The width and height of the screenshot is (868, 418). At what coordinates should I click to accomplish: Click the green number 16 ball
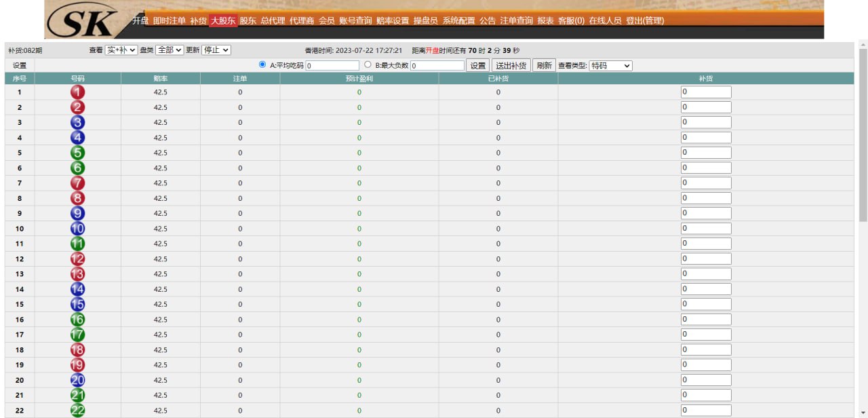(78, 320)
